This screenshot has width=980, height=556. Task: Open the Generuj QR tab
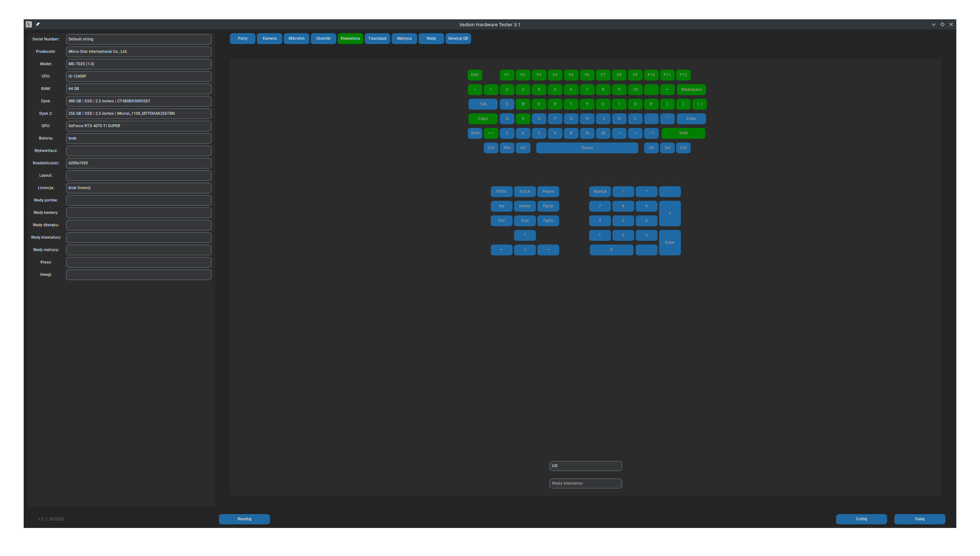pos(458,39)
